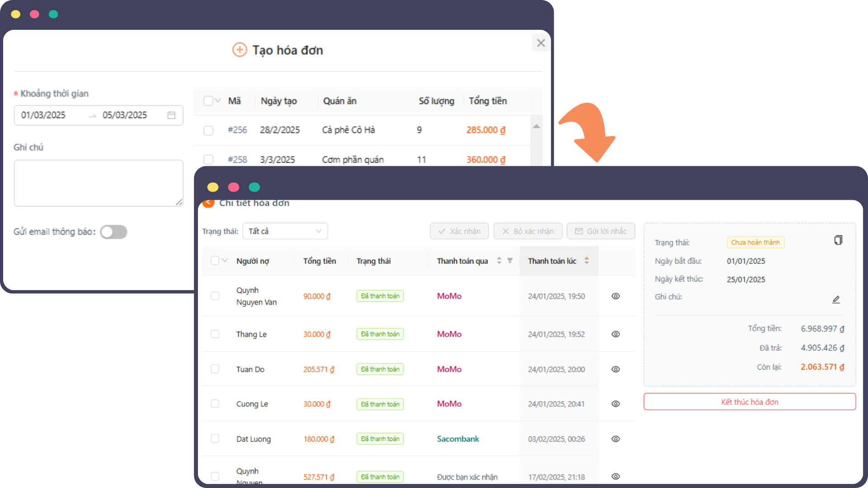This screenshot has width=868, height=488.
Task: Check the select-all box in debtor table header
Action: click(x=215, y=261)
